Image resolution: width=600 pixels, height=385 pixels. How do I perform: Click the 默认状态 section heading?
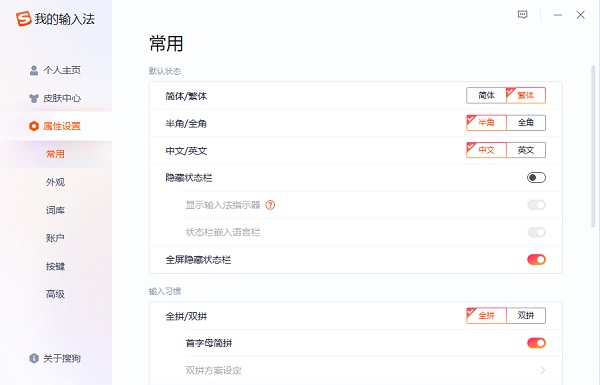[x=165, y=71]
